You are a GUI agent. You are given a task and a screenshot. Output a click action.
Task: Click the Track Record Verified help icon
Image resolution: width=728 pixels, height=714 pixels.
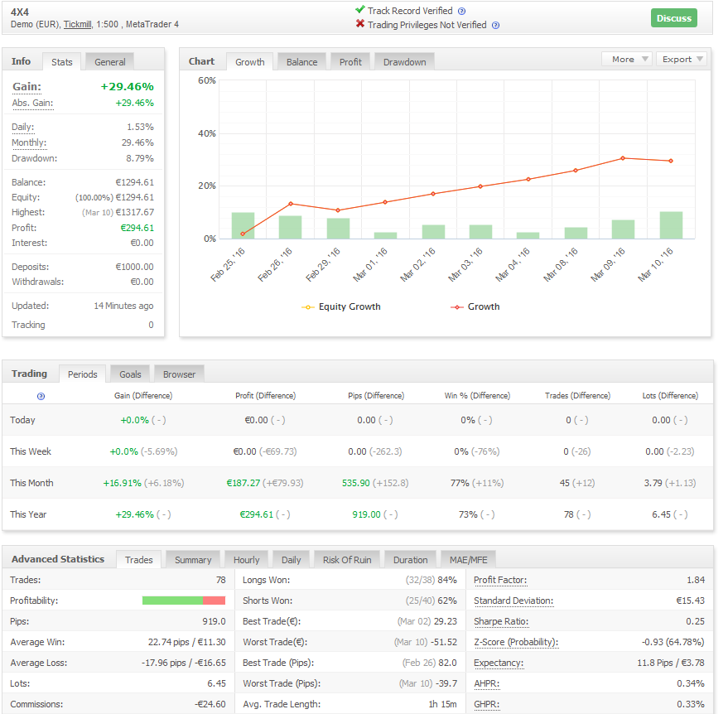click(461, 11)
